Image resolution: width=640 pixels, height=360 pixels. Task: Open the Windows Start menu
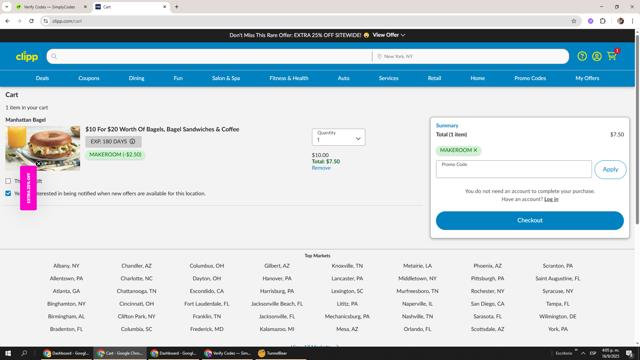pyautogui.click(x=8, y=353)
